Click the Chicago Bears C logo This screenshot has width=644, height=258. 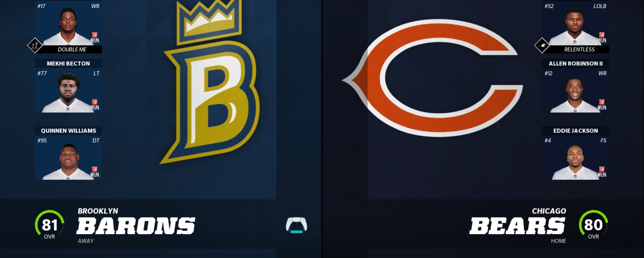point(433,78)
